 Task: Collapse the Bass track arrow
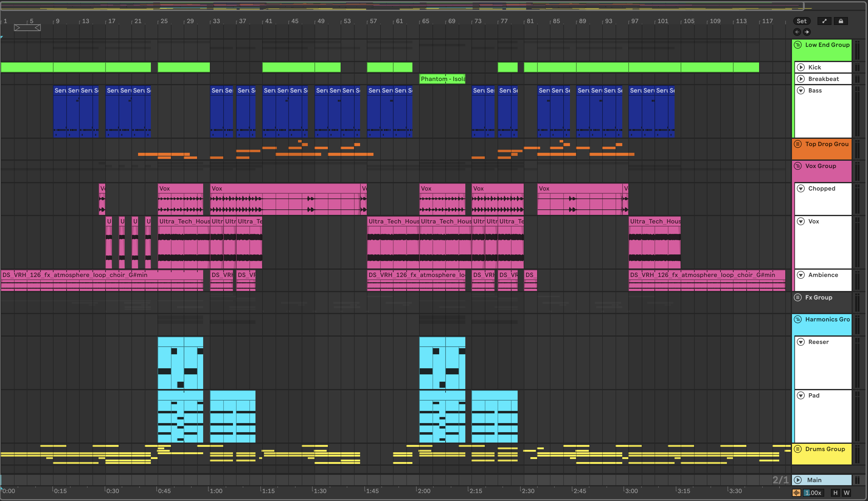click(801, 90)
